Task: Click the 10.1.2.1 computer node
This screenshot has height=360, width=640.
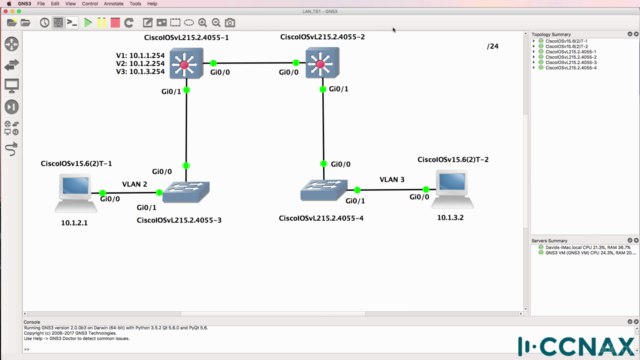Action: click(x=76, y=193)
